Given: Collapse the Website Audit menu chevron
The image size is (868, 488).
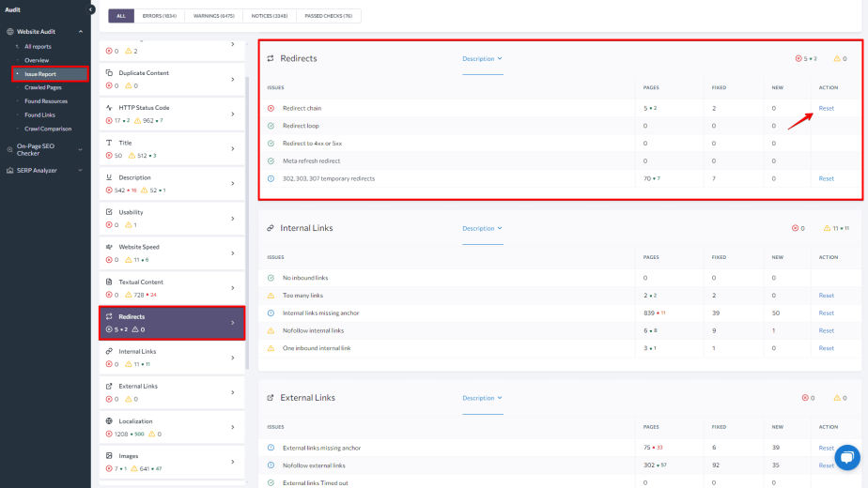Looking at the screenshot, I should (x=81, y=32).
